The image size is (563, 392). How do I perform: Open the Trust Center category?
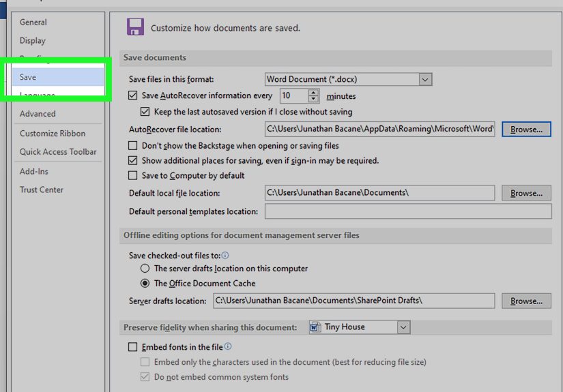click(x=42, y=190)
